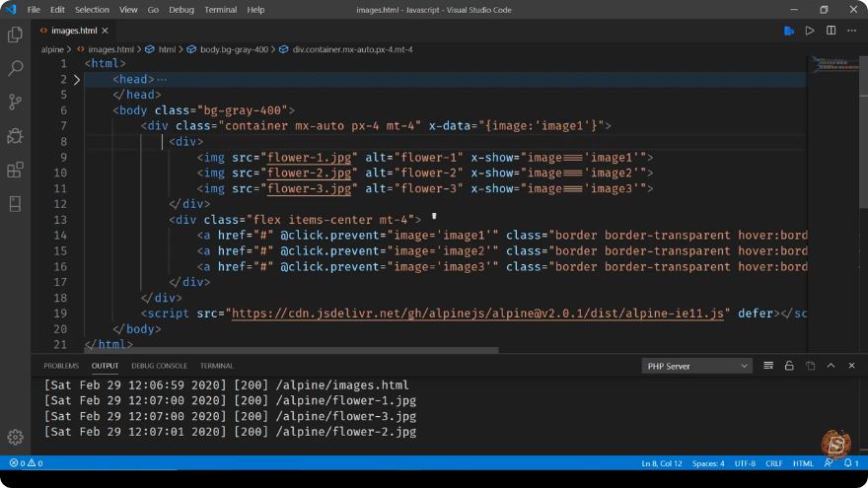Change end of line sequence CRLF
Viewport: 868px width, 488px height.
coord(774,463)
